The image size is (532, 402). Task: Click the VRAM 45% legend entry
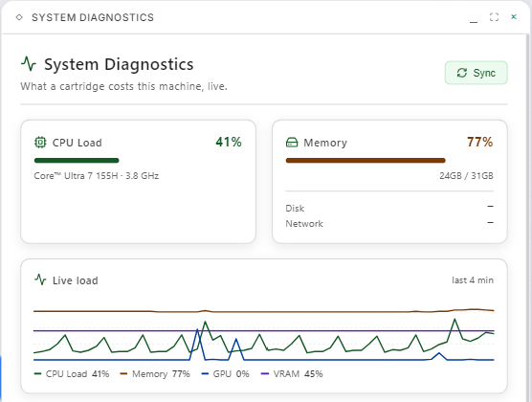click(292, 374)
